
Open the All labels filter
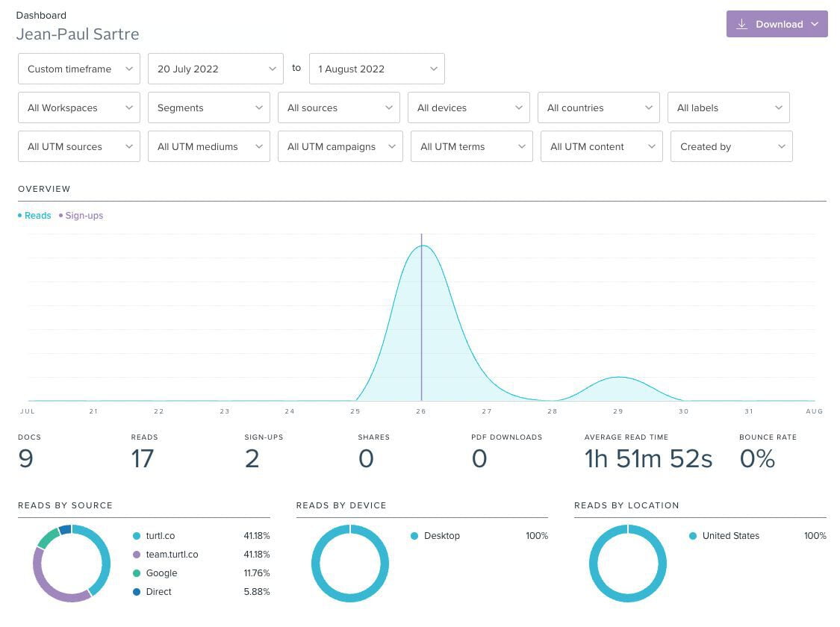pyautogui.click(x=728, y=107)
